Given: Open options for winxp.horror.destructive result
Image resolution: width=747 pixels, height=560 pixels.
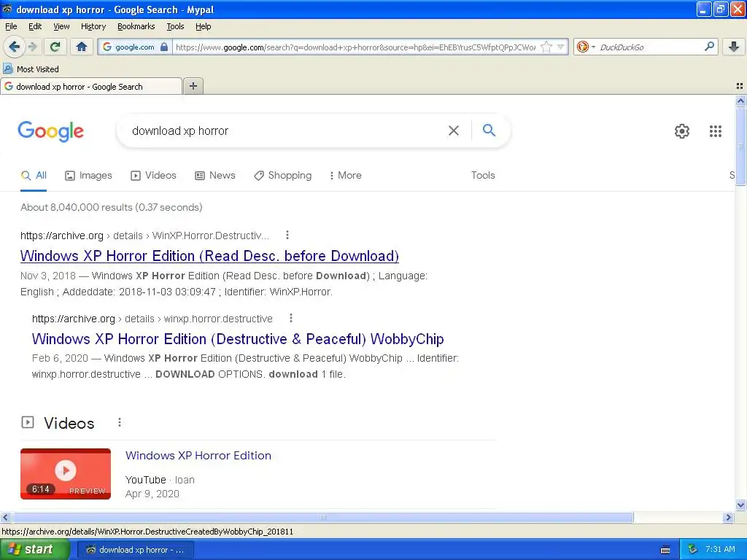Looking at the screenshot, I should point(290,318).
